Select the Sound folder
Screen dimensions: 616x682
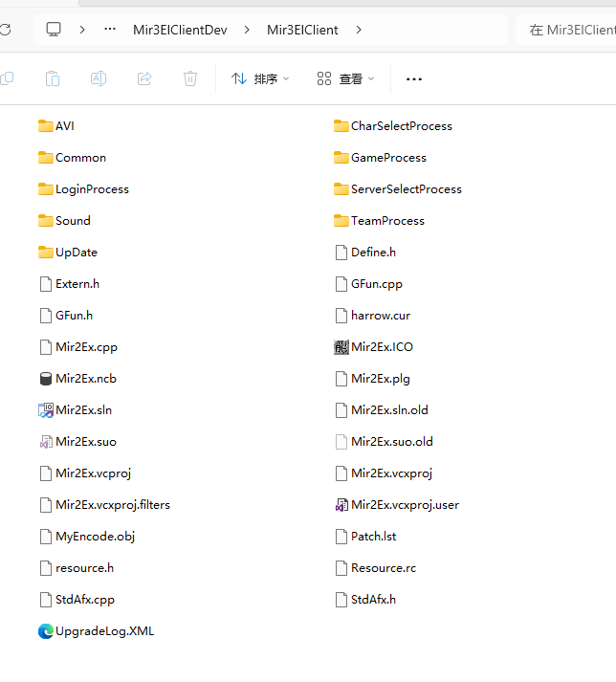[x=64, y=221]
